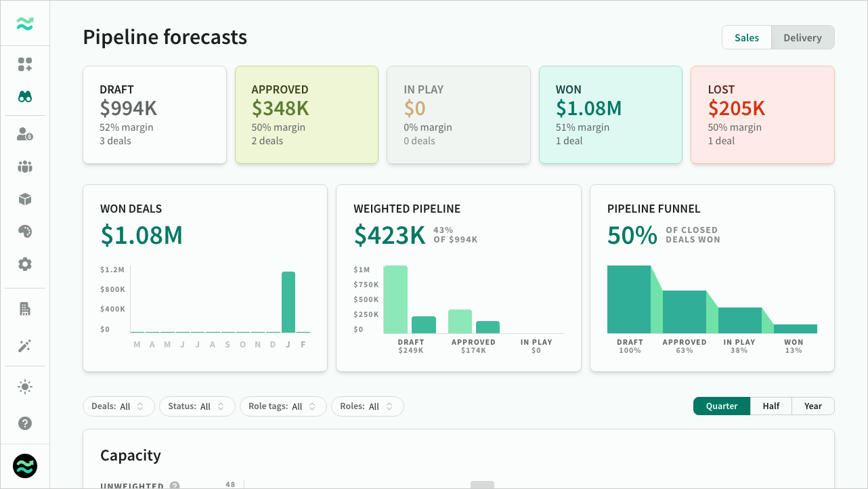Open the color palette icon in sidebar
Viewport: 868px width, 489px height.
tap(25, 232)
